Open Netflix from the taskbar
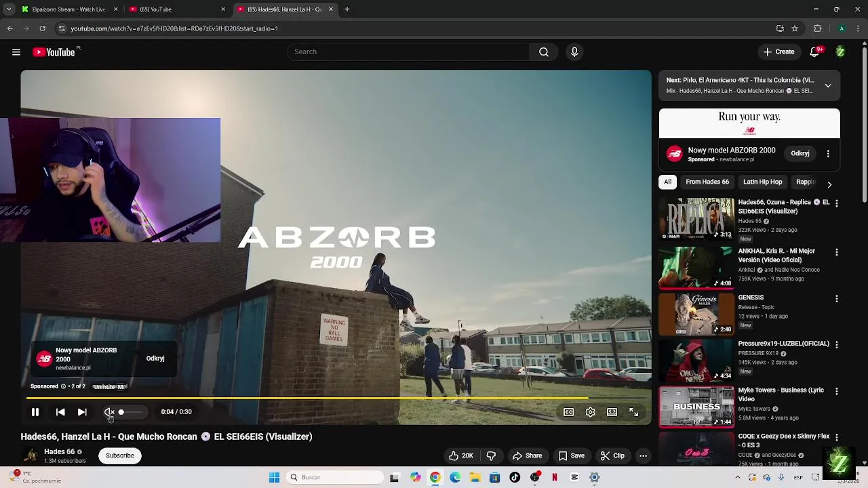 pyautogui.click(x=555, y=477)
